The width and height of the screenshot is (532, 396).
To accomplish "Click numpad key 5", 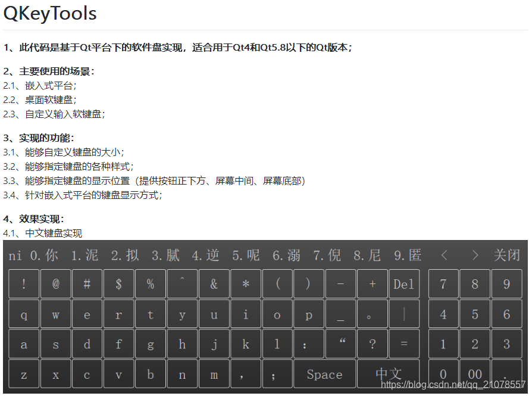I will coord(475,314).
